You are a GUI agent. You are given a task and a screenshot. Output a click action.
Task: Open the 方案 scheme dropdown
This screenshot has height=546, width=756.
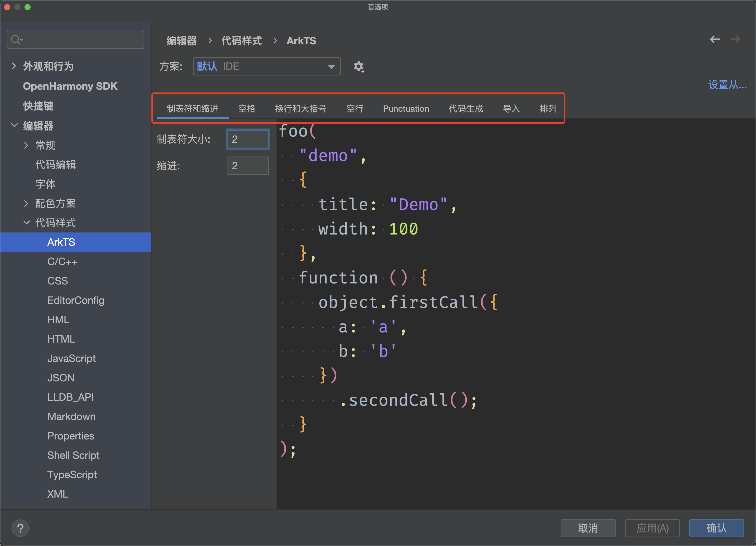[266, 66]
